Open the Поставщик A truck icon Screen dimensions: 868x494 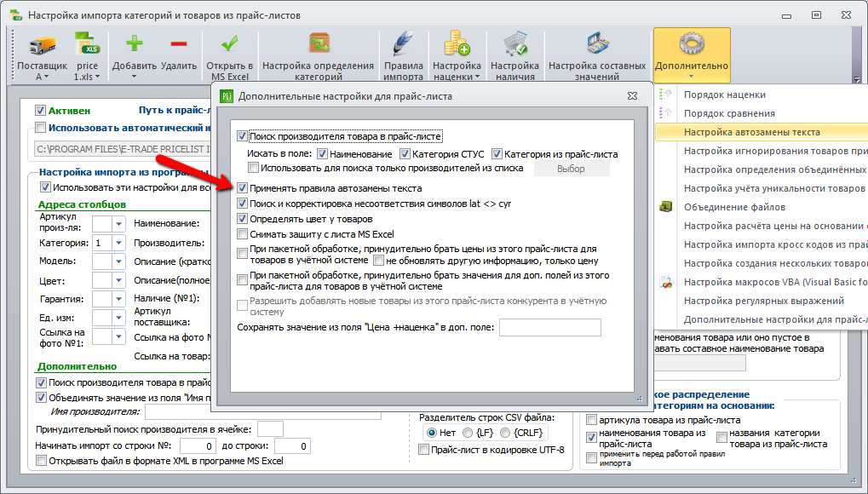[x=42, y=45]
